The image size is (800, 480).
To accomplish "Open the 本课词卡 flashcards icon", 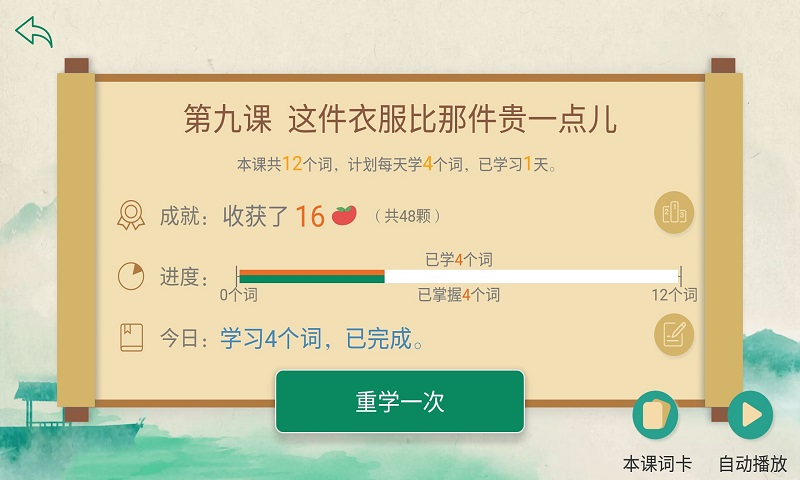I will coord(655,414).
